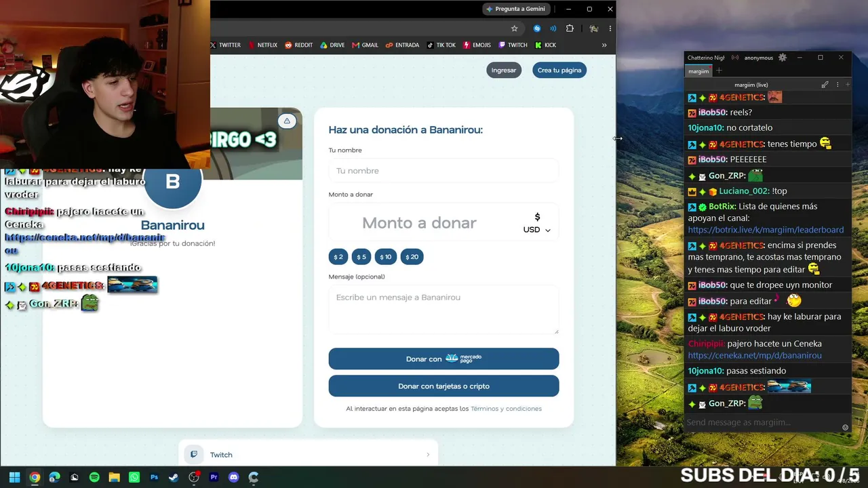This screenshot has height=488, width=868.
Task: Open the botrix.live leaderboard link in chat
Action: pyautogui.click(x=766, y=230)
